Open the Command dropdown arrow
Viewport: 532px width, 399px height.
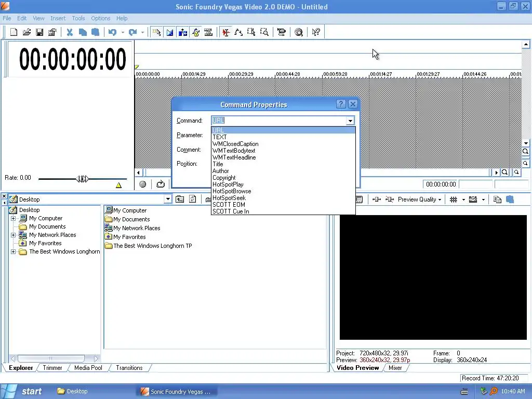(350, 121)
